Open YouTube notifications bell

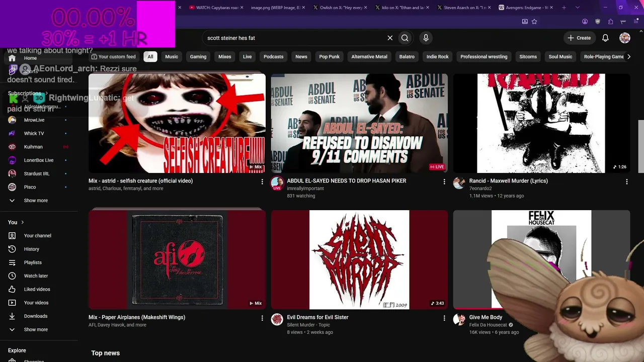click(x=606, y=38)
